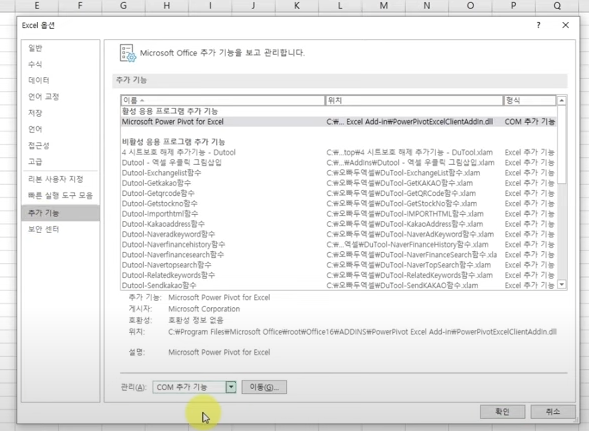Click the DuTool-SendKAKAO함수.xlam location cell
The width and height of the screenshot is (589, 431).
pyautogui.click(x=402, y=285)
